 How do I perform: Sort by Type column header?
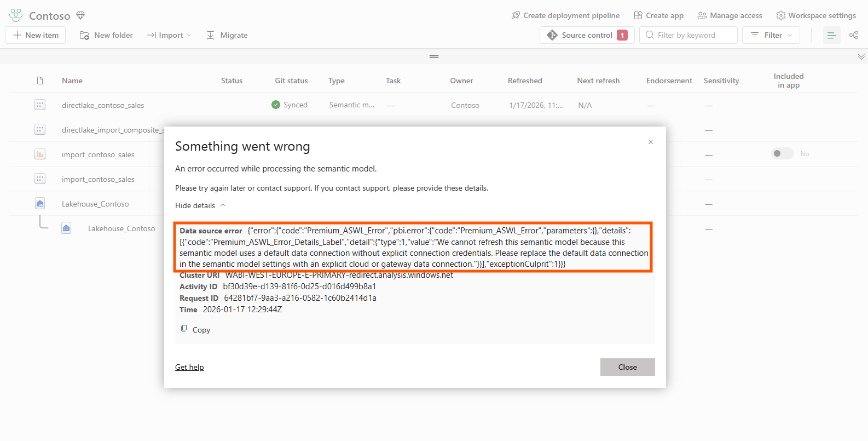pos(337,81)
